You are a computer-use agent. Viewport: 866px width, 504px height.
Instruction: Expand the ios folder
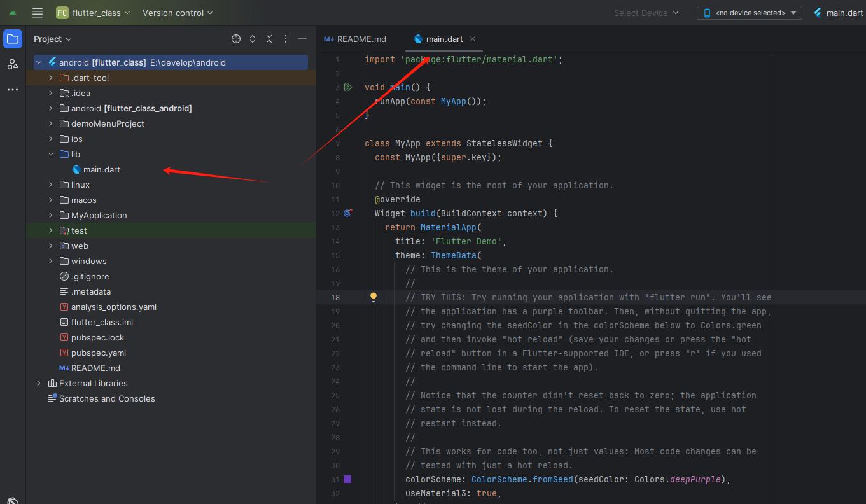51,139
